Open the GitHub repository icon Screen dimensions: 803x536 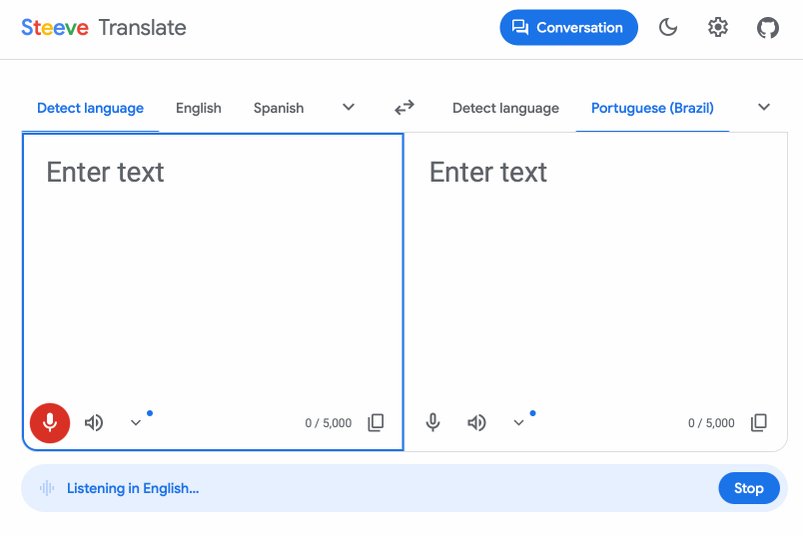768,28
